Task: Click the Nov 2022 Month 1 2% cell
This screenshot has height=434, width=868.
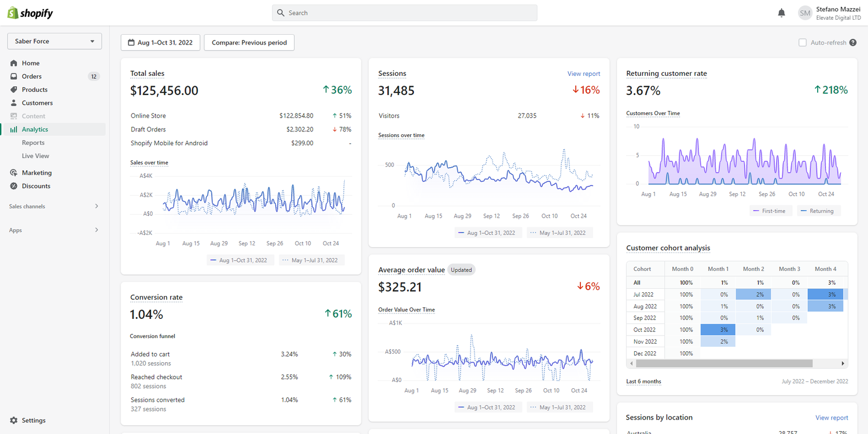Action: pyautogui.click(x=718, y=341)
